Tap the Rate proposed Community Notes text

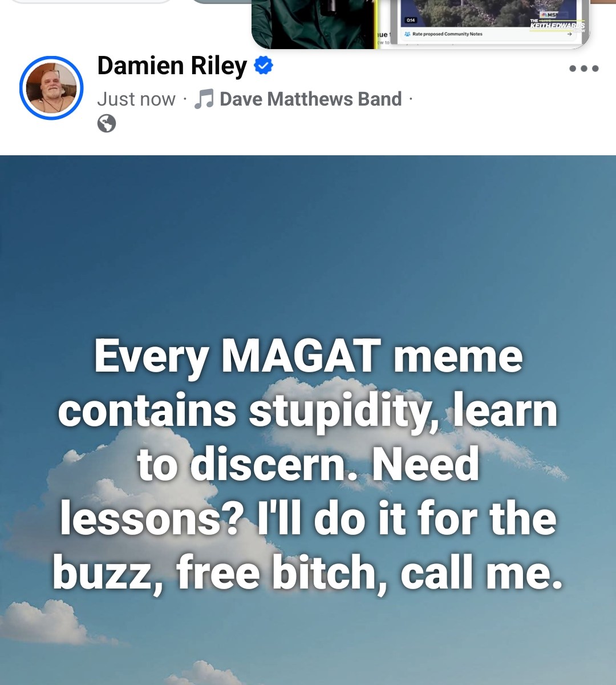447,34
